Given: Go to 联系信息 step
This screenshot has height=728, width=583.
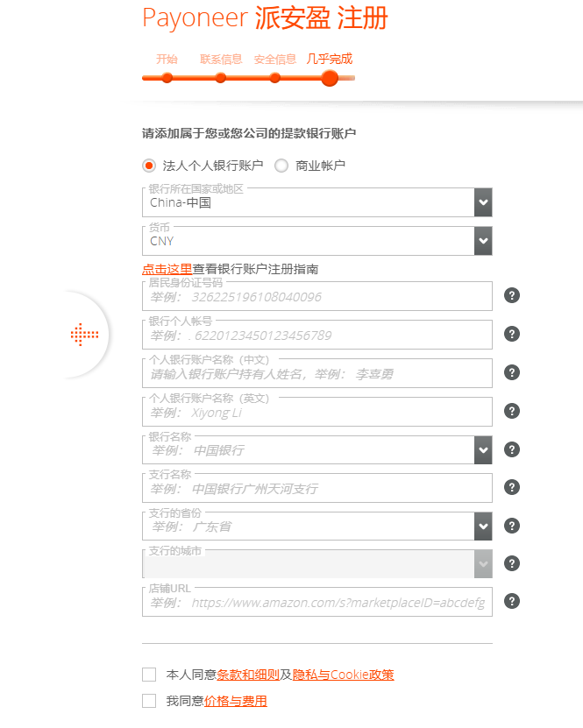Looking at the screenshot, I should [x=221, y=78].
